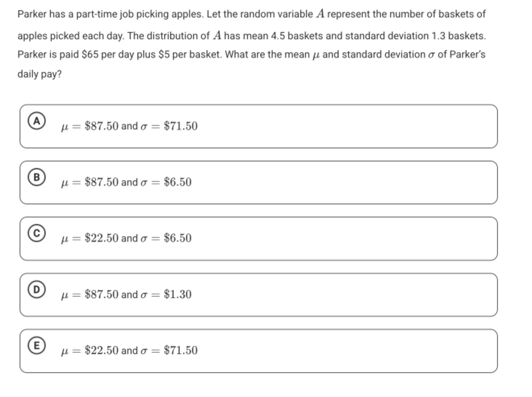Viewport: 532px width, 397px height.
Task: Click the σ symbol in the question text
Action: click(x=431, y=55)
